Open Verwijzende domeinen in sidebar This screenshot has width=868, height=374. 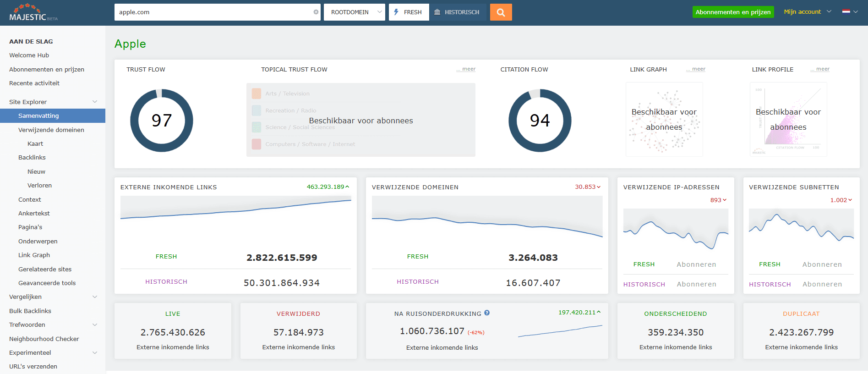coord(51,130)
